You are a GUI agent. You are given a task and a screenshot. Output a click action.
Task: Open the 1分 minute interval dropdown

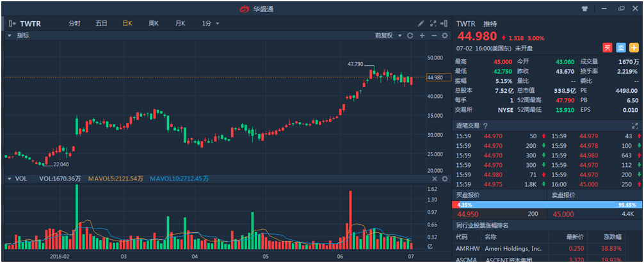(211, 24)
